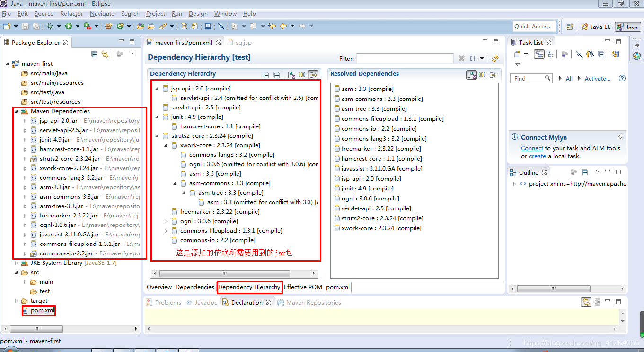Collapse the src folder node
This screenshot has width=644, height=352.
pos(16,272)
